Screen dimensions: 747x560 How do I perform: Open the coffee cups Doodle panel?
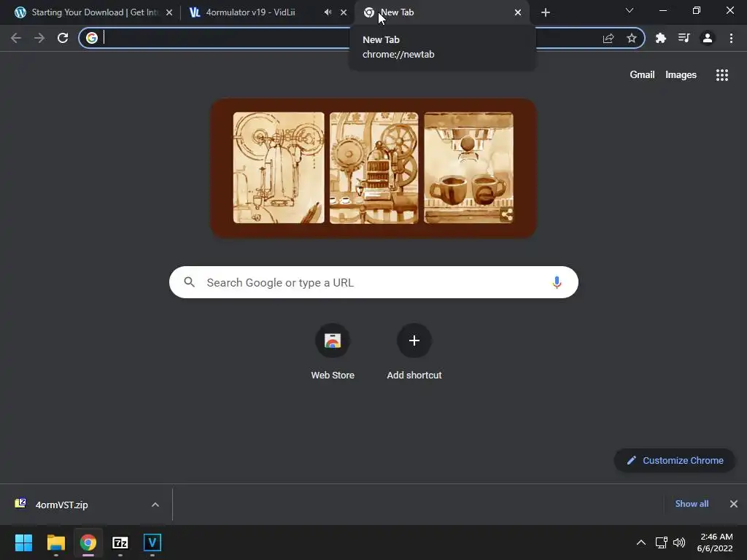point(469,168)
